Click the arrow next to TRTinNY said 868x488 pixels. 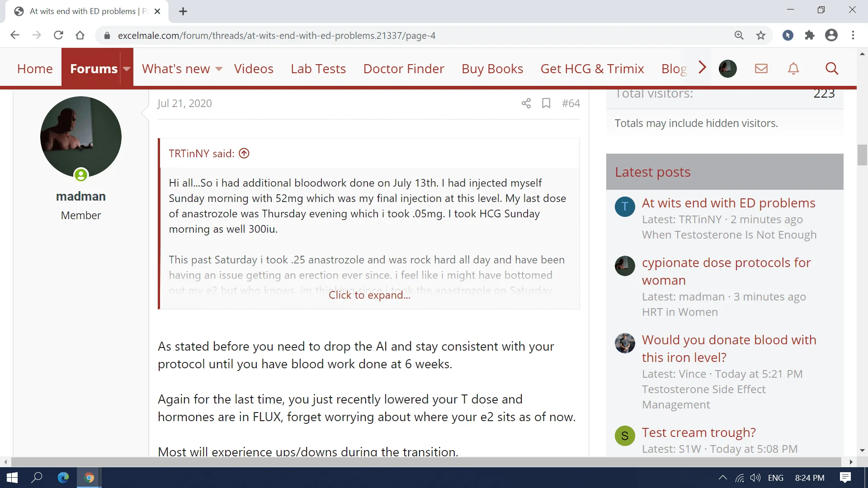(244, 154)
